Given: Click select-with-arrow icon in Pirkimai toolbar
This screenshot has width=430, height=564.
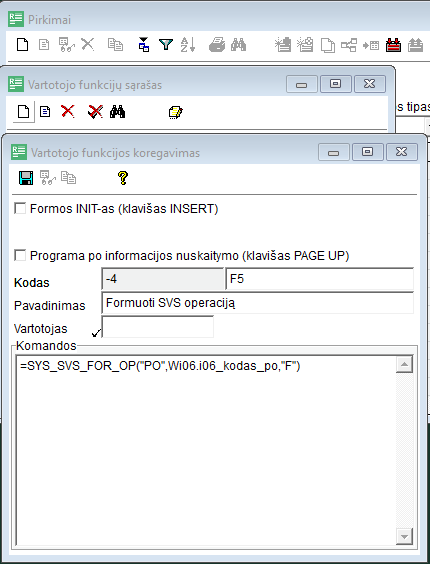Looking at the screenshot, I should click(144, 45).
